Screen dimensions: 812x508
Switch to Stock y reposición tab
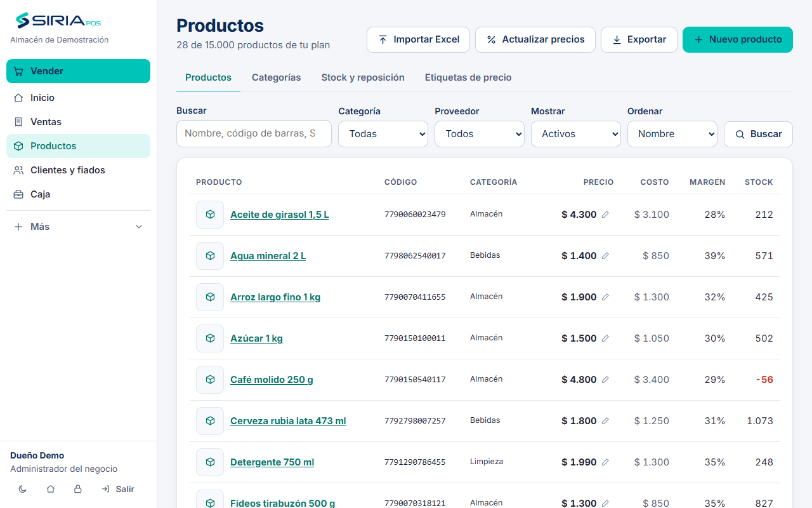click(363, 77)
